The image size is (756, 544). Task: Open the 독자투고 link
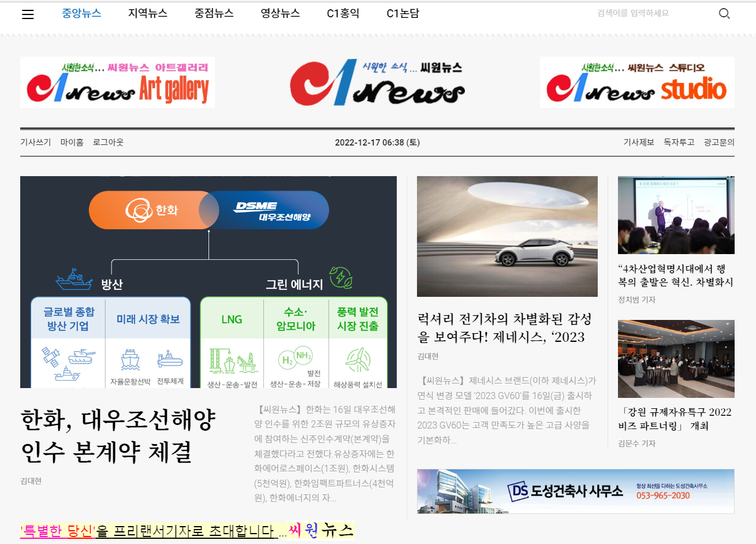pyautogui.click(x=679, y=142)
